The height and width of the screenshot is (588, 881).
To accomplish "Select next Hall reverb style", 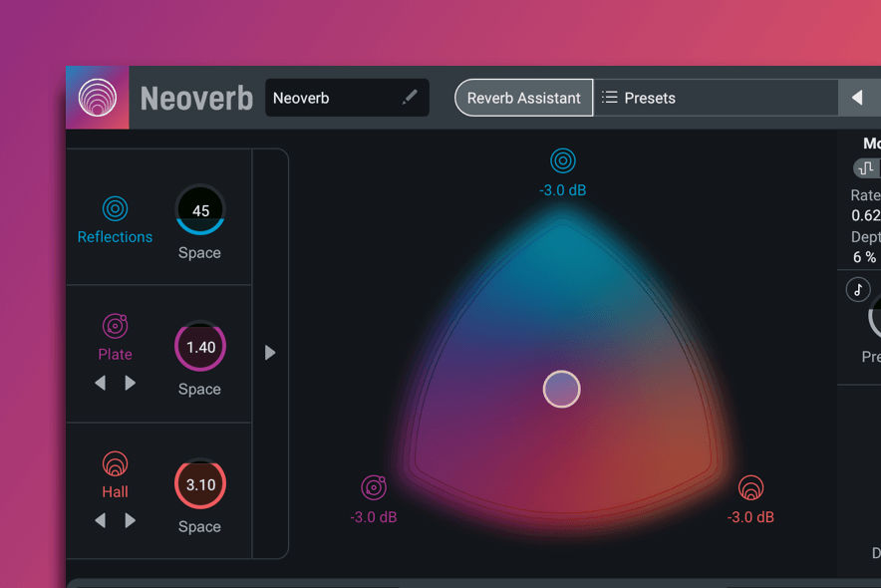I will point(130,520).
